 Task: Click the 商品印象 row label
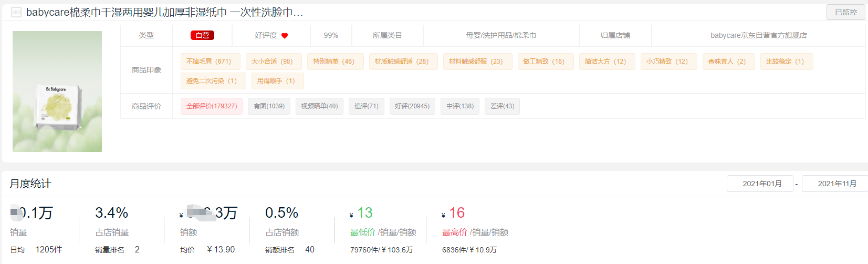(147, 70)
